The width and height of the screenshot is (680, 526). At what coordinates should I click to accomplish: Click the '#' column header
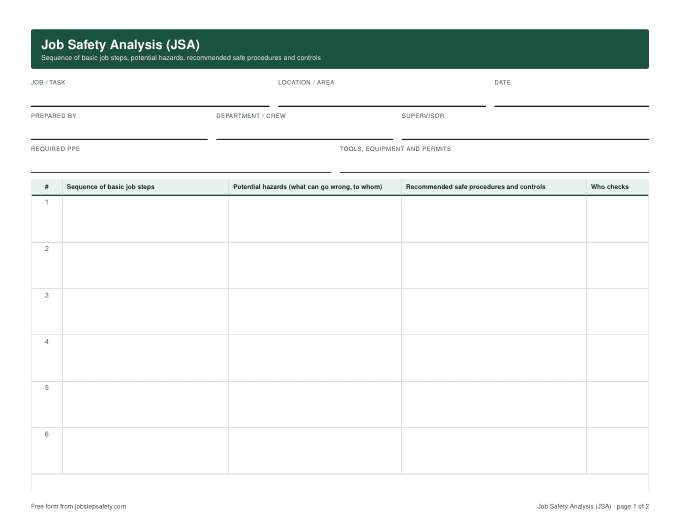tap(47, 187)
